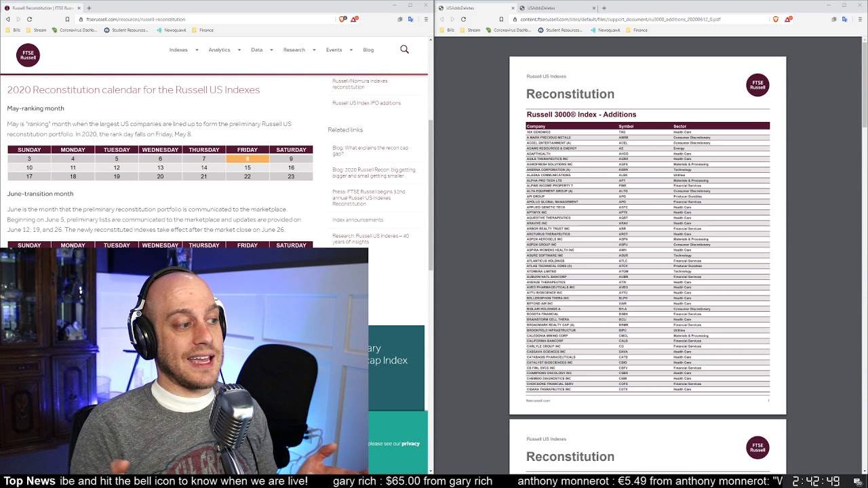Open translate extension icon in left browser window

coord(411,19)
